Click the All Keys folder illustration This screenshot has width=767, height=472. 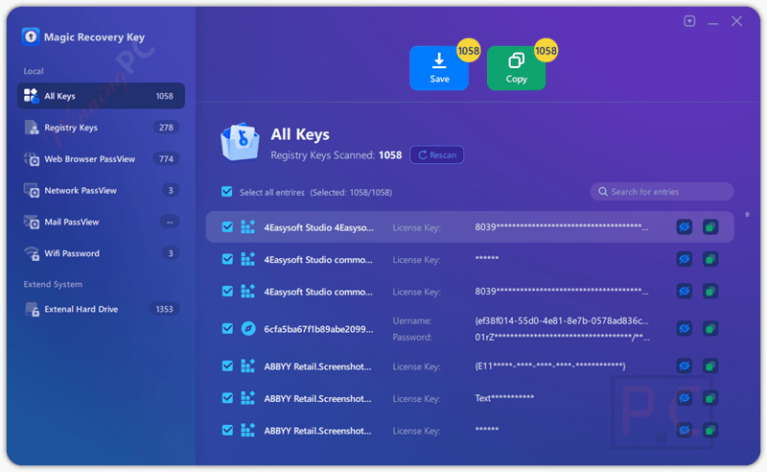[x=240, y=142]
